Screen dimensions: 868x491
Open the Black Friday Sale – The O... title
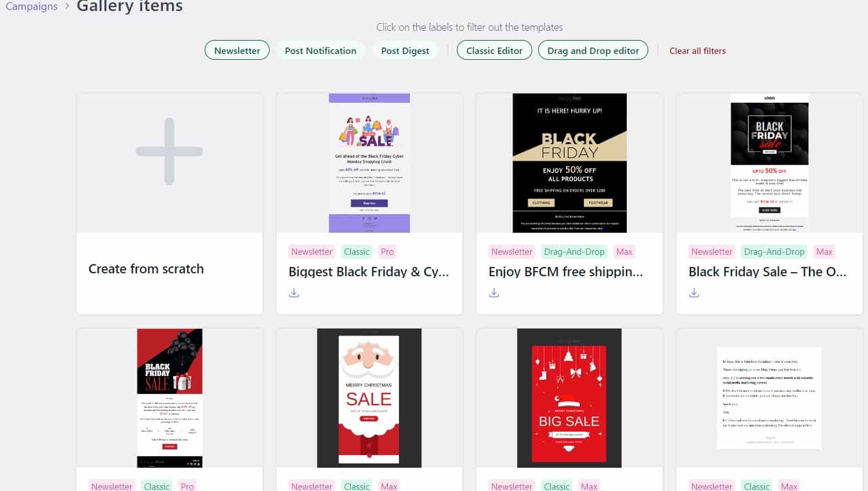pyautogui.click(x=768, y=272)
